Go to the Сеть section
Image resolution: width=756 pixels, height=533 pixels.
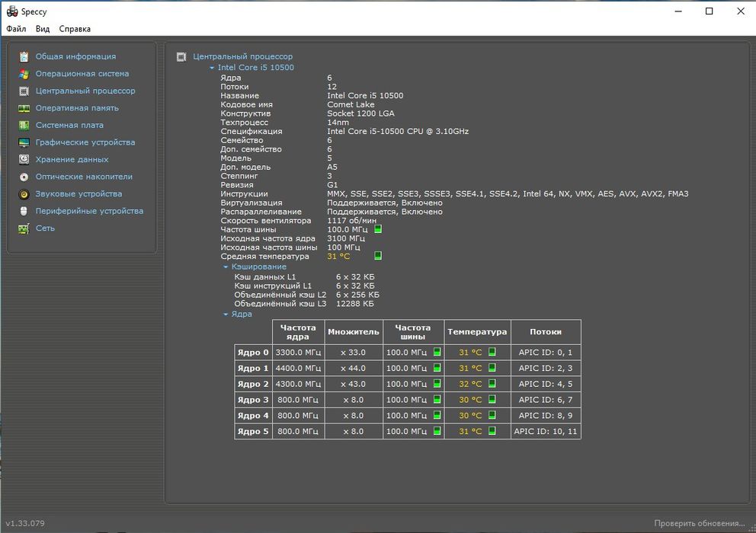pos(45,228)
